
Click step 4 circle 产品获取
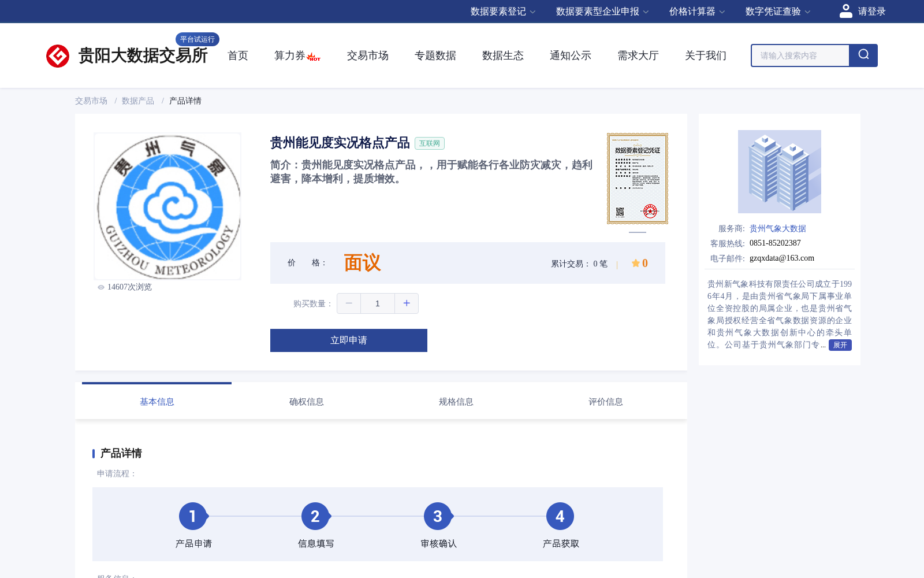[560, 516]
